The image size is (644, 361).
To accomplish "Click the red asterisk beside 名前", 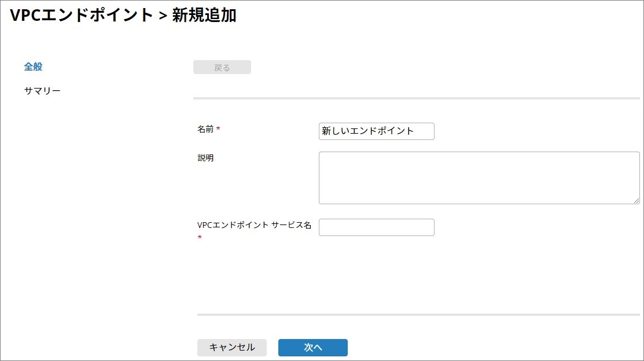I will coord(218,130).
